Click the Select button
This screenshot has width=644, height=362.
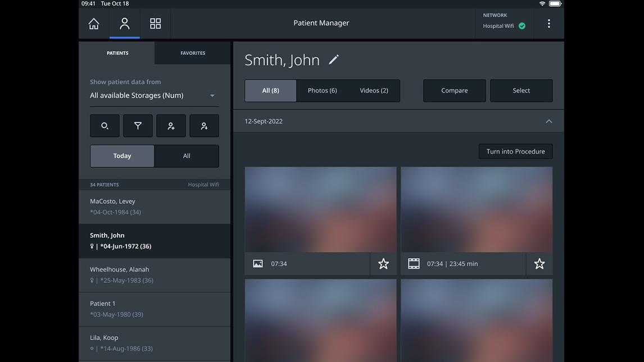pyautogui.click(x=521, y=90)
